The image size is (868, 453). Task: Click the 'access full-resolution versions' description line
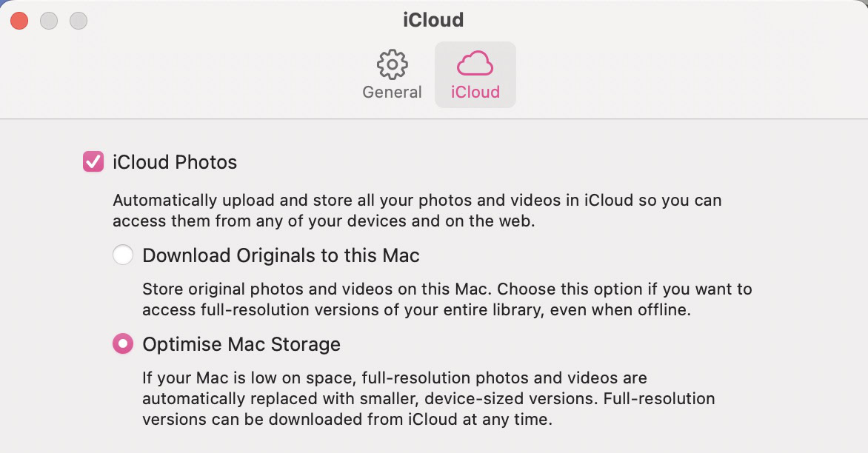416,309
